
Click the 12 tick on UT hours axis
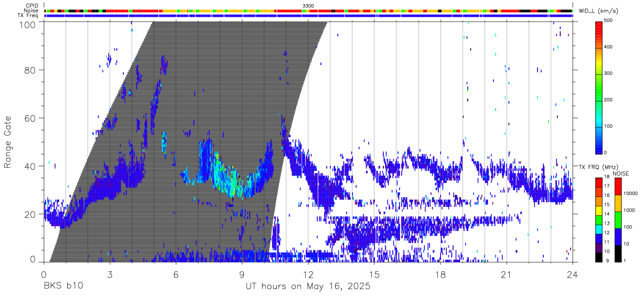coord(308,274)
